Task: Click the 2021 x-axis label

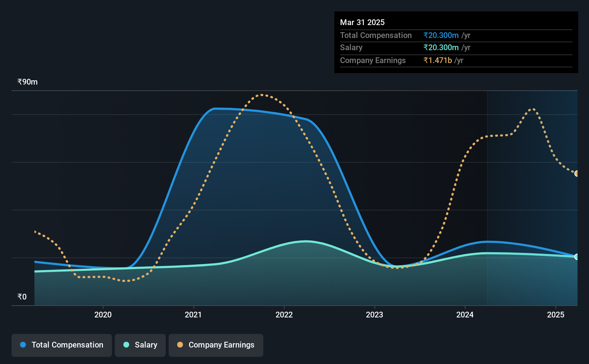Action: click(193, 315)
